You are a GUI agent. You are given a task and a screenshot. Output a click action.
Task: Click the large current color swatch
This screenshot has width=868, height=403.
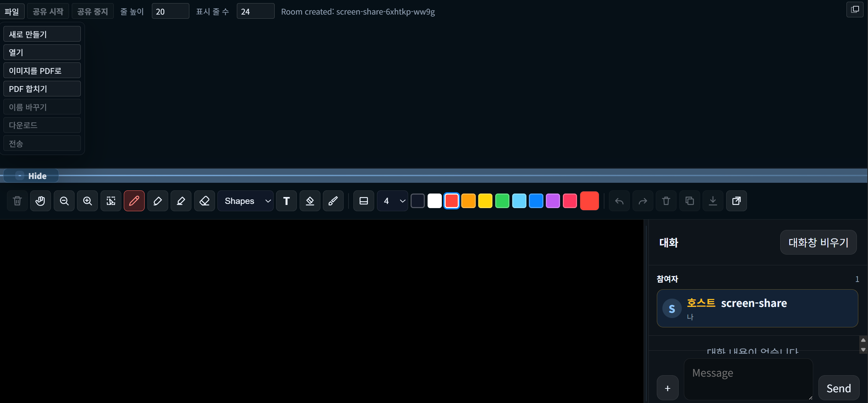[x=590, y=201]
